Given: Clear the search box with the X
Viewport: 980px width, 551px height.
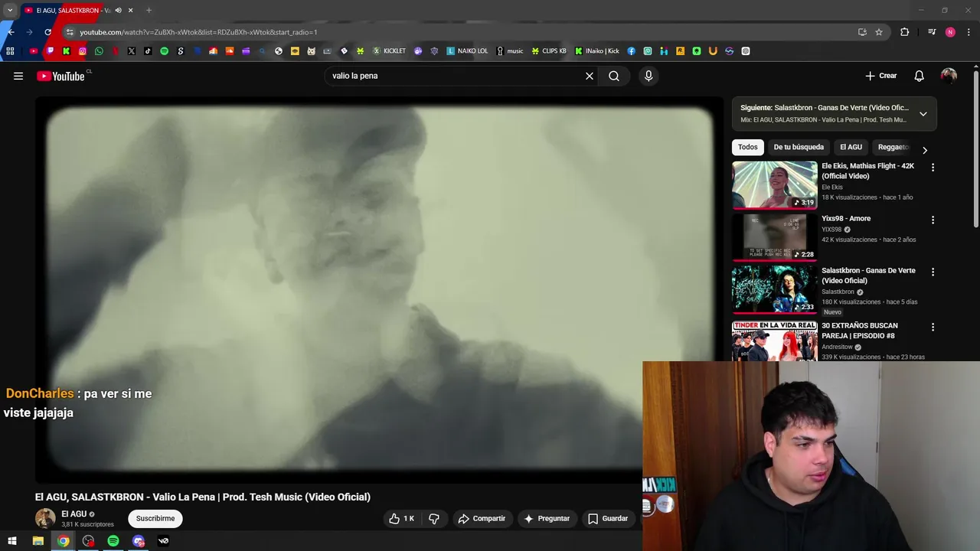Looking at the screenshot, I should pyautogui.click(x=590, y=76).
